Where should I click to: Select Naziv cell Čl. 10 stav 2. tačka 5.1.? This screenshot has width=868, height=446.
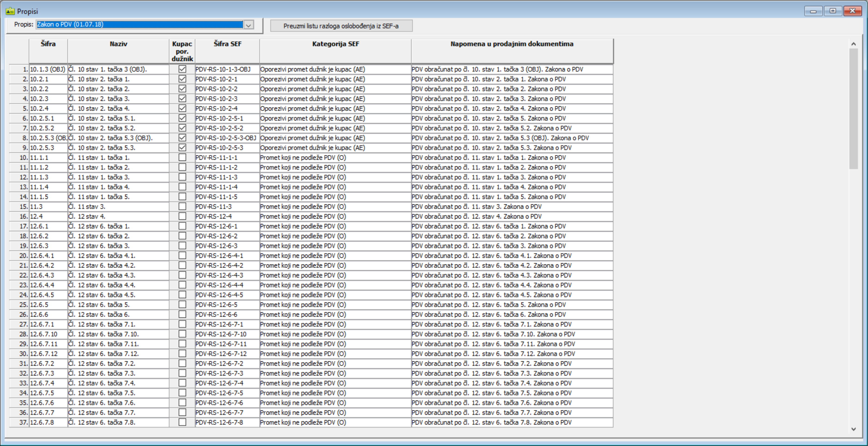119,118
